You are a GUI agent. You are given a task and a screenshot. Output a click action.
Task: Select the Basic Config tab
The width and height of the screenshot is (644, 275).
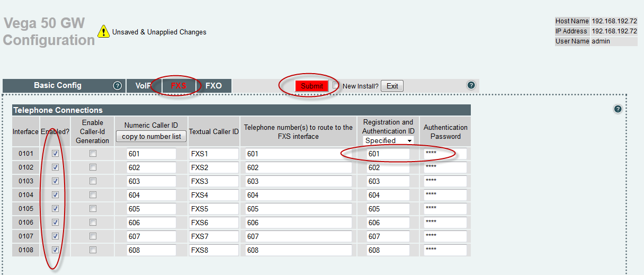[x=58, y=85]
